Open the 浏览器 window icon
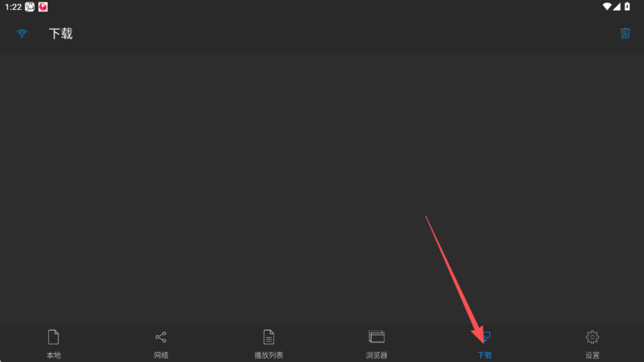This screenshot has height=362, width=644. pyautogui.click(x=376, y=337)
